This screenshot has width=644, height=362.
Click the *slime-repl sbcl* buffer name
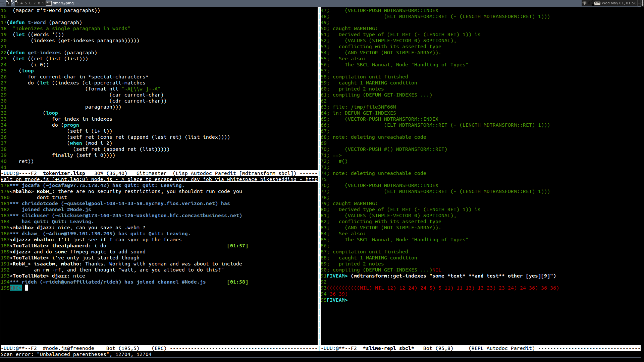pos(388,348)
